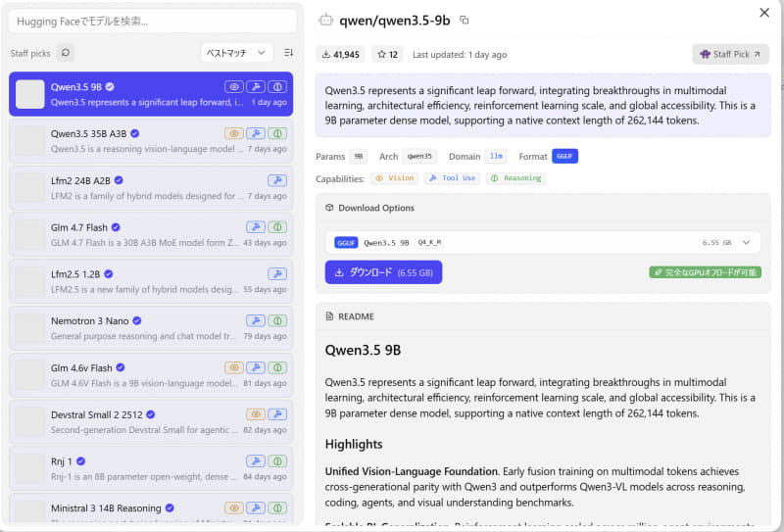Viewport: 784px width, 532px height.
Task: Click the Vision capability tag
Action: [x=395, y=178]
